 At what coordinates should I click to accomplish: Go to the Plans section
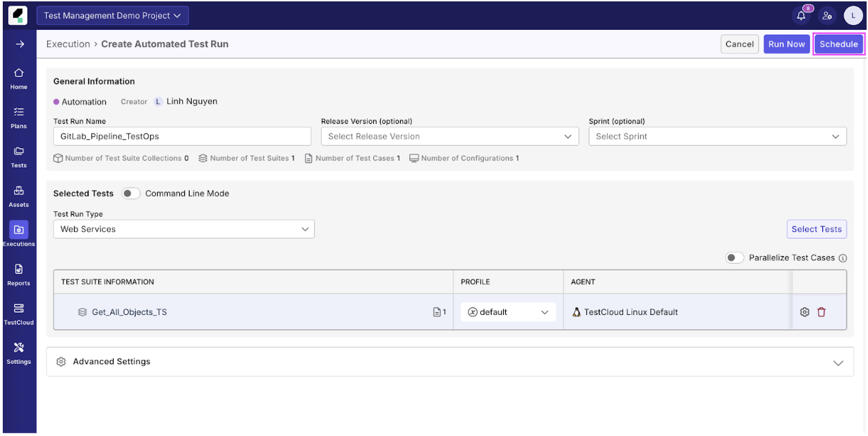[x=19, y=116]
